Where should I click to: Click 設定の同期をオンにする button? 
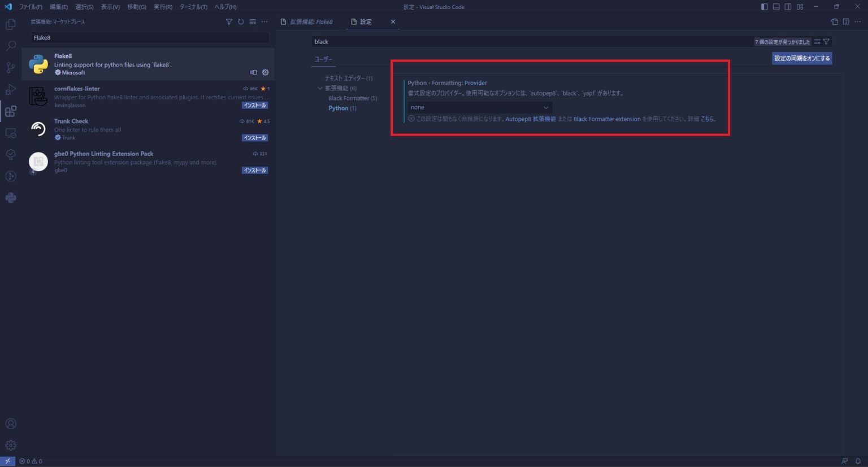coord(801,58)
